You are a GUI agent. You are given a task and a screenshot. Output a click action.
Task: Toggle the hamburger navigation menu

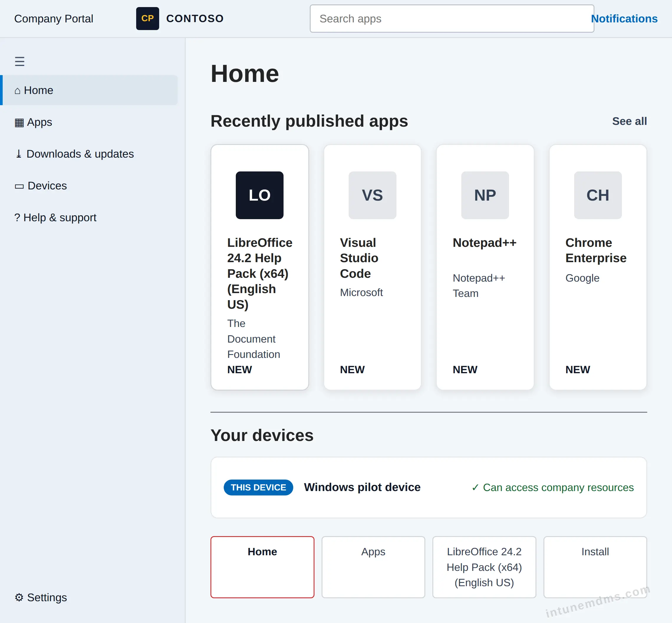point(19,61)
